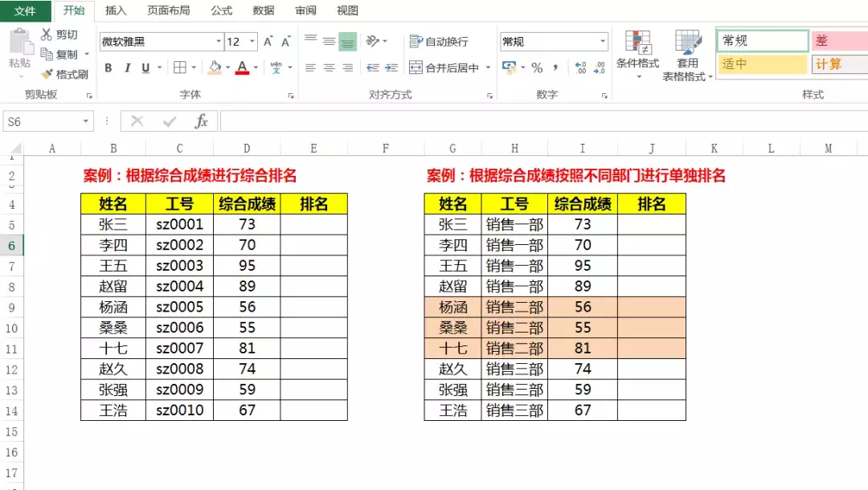Image resolution: width=868 pixels, height=490 pixels.
Task: Open Format as Table (套用表格格式)
Action: [x=687, y=56]
